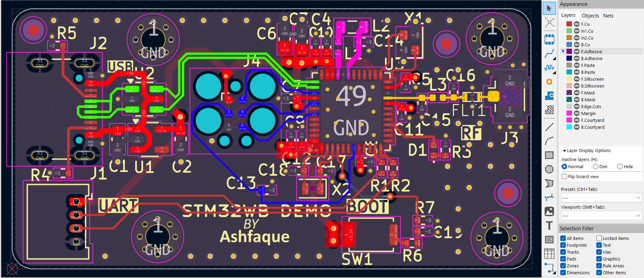The image size is (644, 278).
Task: Choose the Add Filled Zone tool
Action: (549, 96)
